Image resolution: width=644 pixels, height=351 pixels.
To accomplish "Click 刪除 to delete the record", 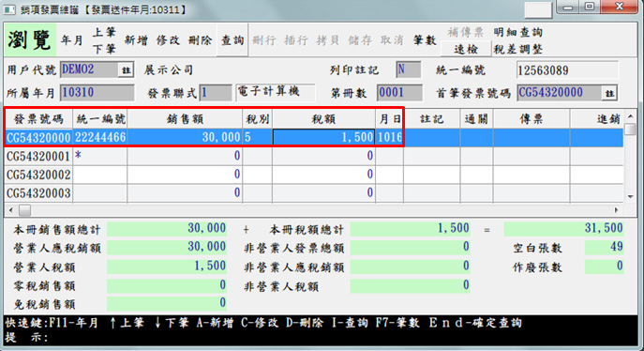I will (x=200, y=40).
